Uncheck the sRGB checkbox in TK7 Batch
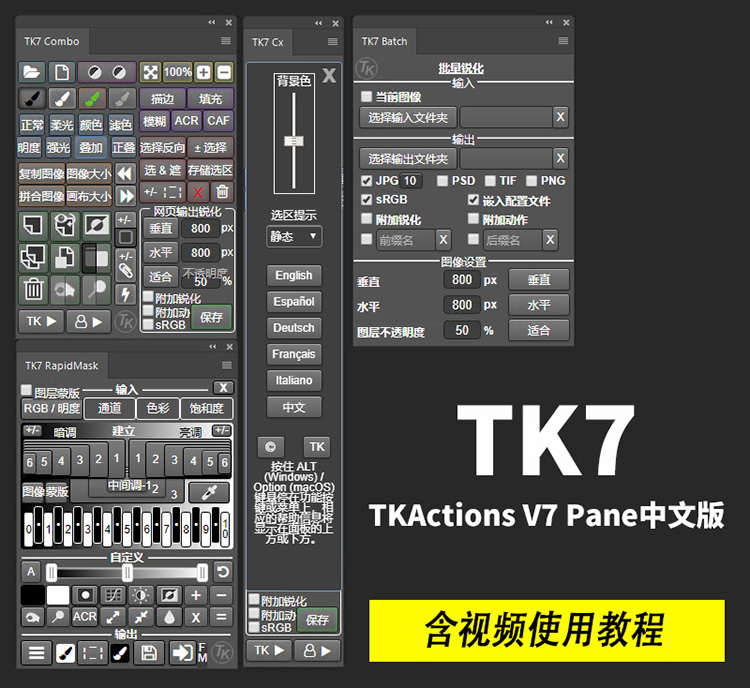Image resolution: width=750 pixels, height=688 pixels. (366, 200)
